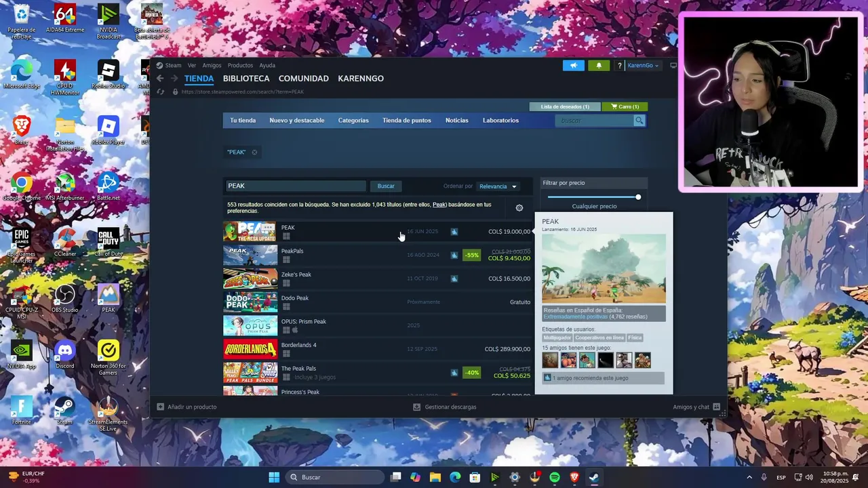868x488 pixels.
Task: Click the store search magnifier icon
Action: pyautogui.click(x=639, y=121)
